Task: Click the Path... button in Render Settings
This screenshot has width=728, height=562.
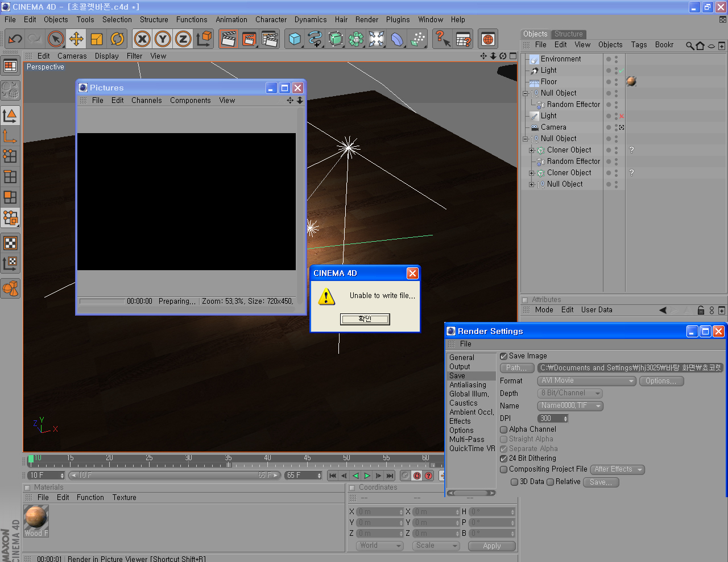Action: tap(517, 368)
